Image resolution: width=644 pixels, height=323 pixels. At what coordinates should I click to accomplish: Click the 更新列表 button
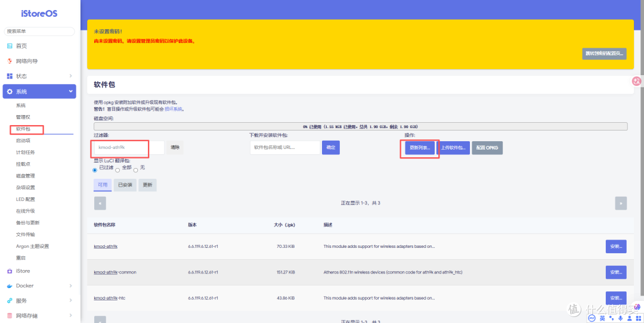pos(420,148)
